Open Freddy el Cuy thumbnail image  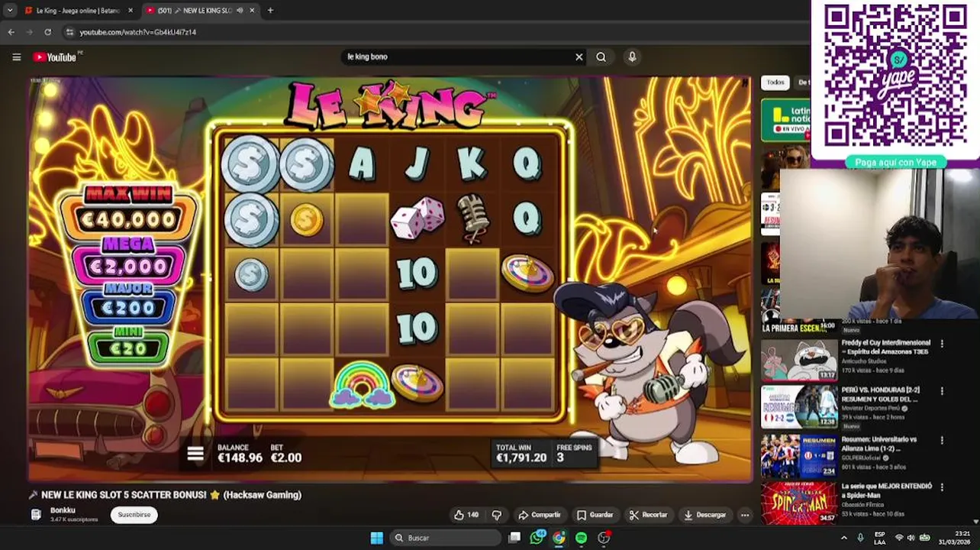click(x=798, y=359)
